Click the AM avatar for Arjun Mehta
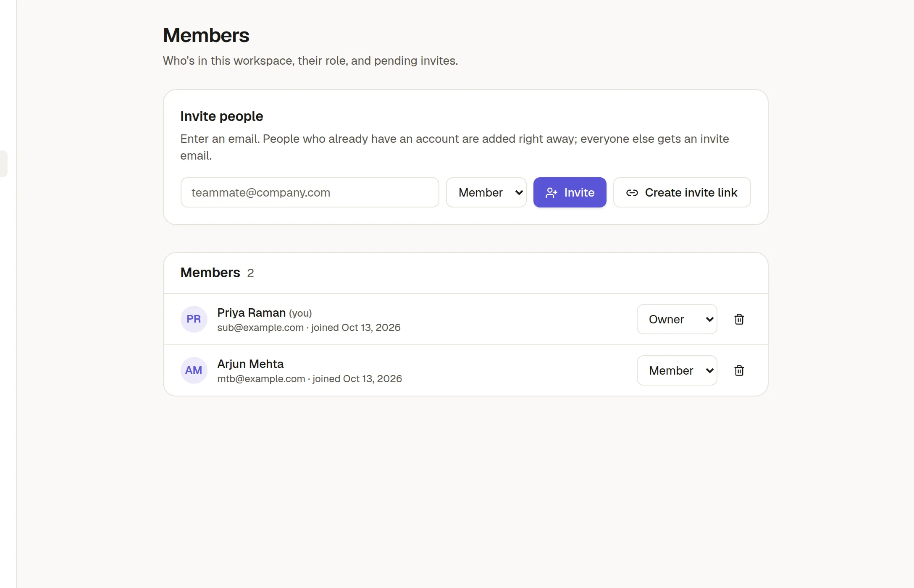The height and width of the screenshot is (588, 914). (194, 370)
